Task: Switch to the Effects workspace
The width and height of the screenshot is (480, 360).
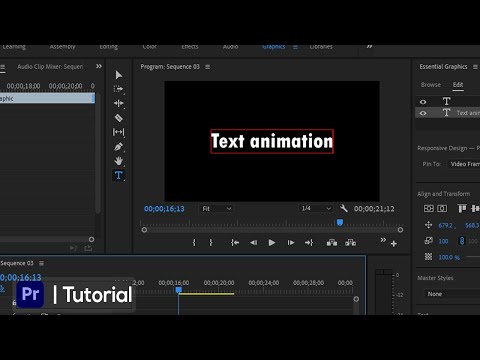Action: [190, 47]
